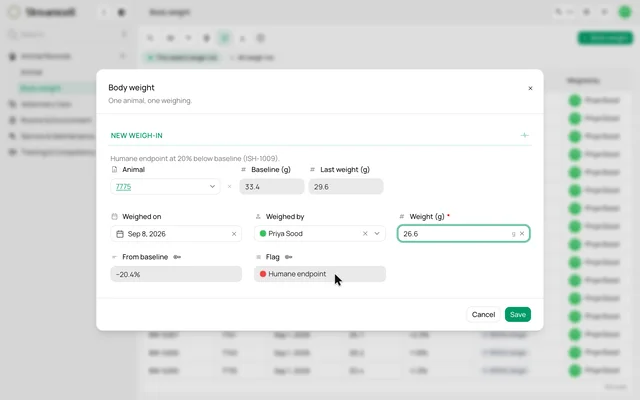640x400 pixels.
Task: Click the plus icon in NEW WEIGH-IN header
Action: pyautogui.click(x=524, y=135)
